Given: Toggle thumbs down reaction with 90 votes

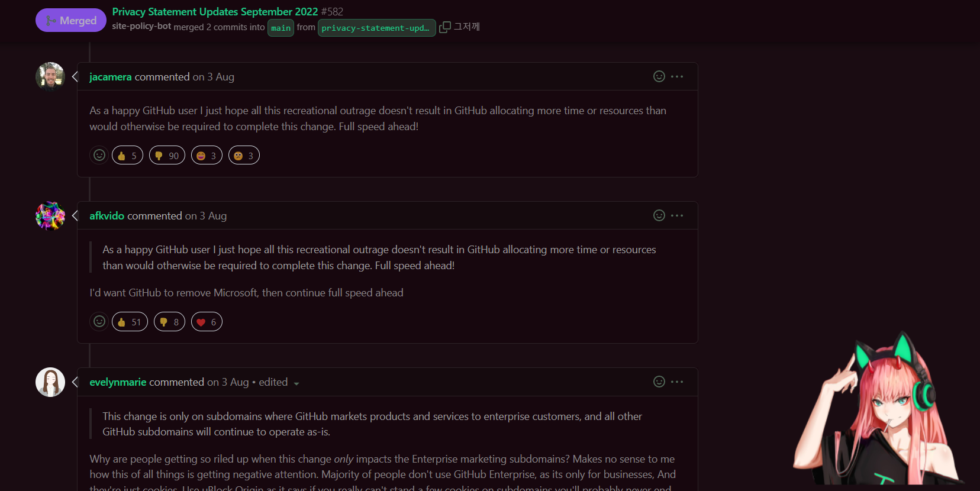Looking at the screenshot, I should click(x=167, y=155).
